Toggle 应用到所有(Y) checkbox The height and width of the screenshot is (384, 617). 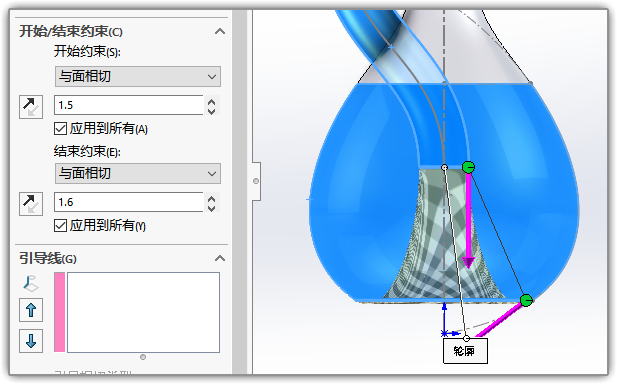tap(60, 226)
